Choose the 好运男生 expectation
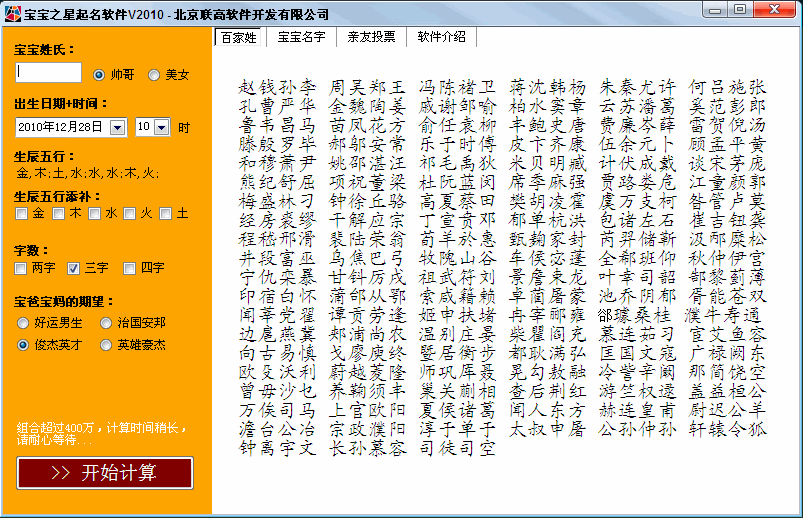Viewport: 803px width, 518px height. coord(24,323)
